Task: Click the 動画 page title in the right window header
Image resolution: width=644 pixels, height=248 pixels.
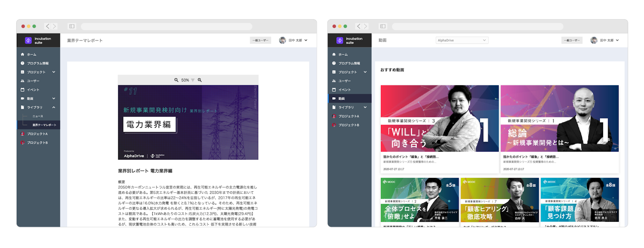Action: click(383, 40)
